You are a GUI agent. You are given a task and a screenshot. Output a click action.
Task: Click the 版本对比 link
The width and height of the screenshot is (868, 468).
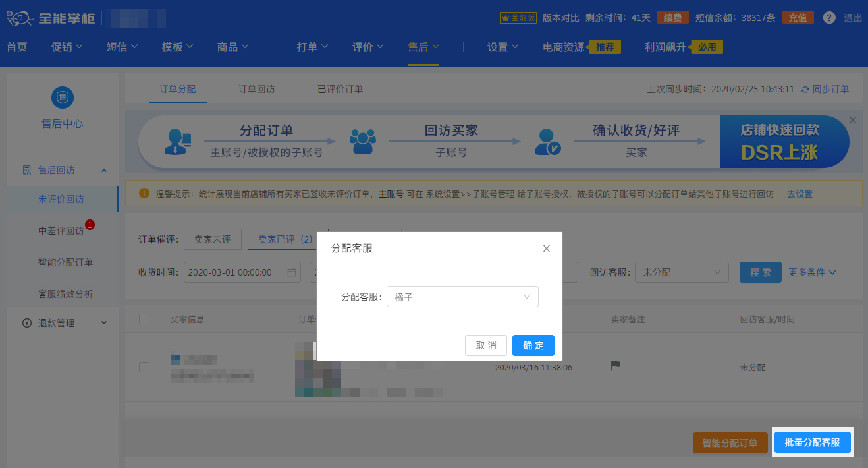click(x=561, y=18)
